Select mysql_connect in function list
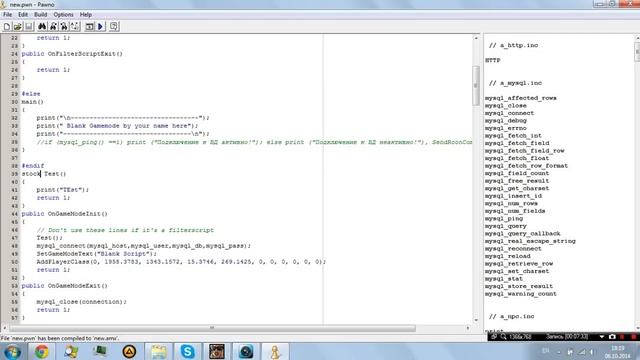This screenshot has height=360, width=640. tap(509, 113)
